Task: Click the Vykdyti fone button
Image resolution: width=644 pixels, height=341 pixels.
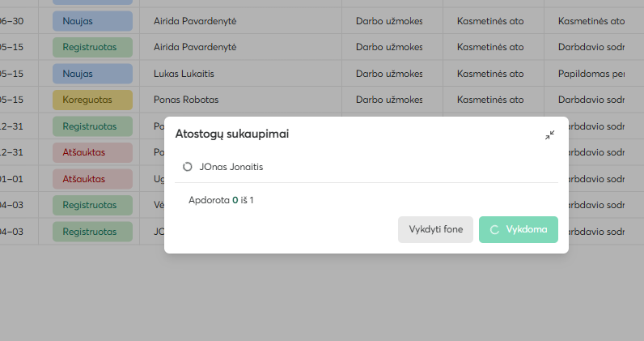Action: pyautogui.click(x=435, y=229)
